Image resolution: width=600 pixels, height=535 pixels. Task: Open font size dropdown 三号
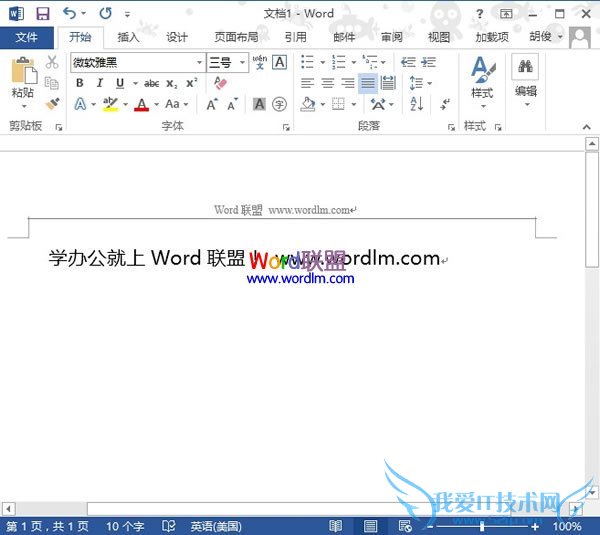[242, 62]
